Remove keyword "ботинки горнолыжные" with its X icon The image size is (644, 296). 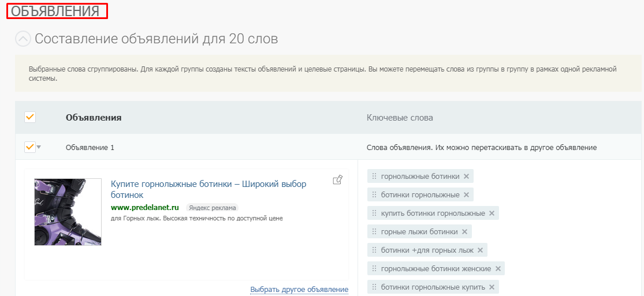click(x=467, y=195)
